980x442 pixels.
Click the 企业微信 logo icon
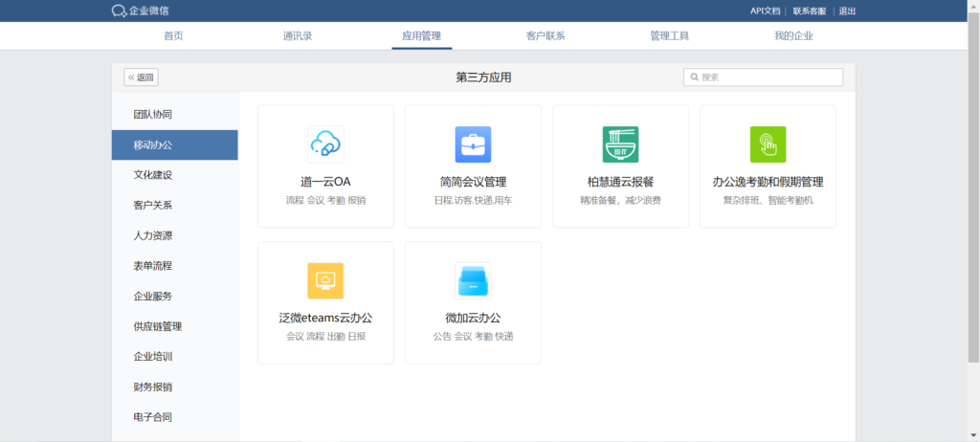coord(120,11)
